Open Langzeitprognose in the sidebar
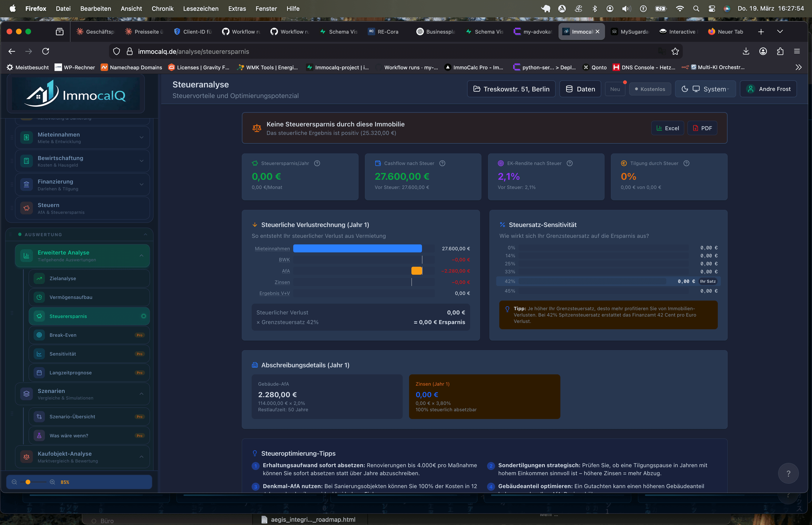 tap(89, 373)
